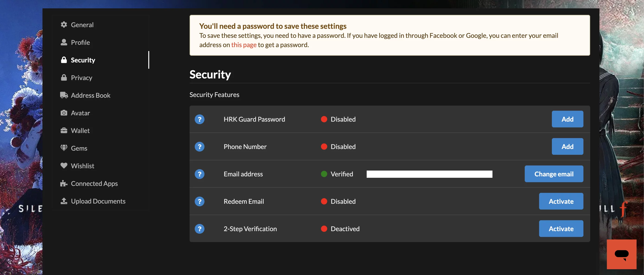
Task: Open the Profile settings section
Action: (x=80, y=42)
